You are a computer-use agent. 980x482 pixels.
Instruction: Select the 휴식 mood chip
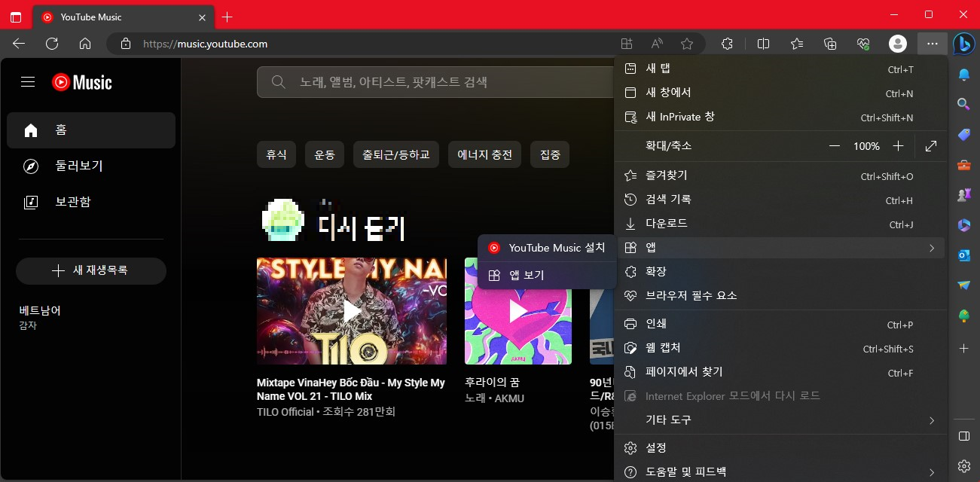276,154
